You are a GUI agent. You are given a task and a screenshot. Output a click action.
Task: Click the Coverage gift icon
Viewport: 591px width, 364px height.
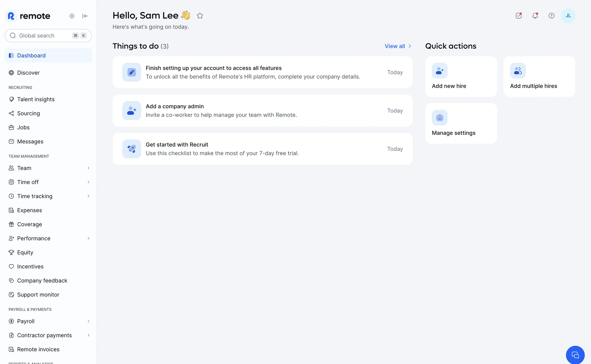(x=11, y=224)
